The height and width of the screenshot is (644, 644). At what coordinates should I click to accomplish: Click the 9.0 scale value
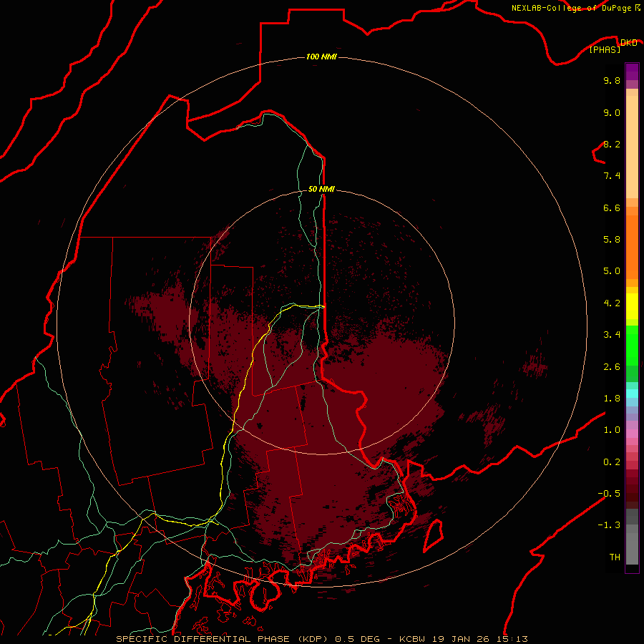612,112
